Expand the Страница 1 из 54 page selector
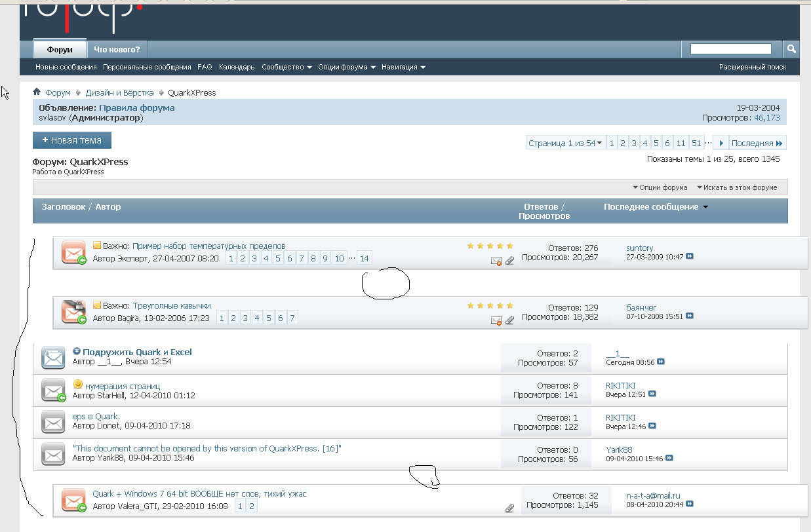The width and height of the screenshot is (811, 532). (x=565, y=143)
